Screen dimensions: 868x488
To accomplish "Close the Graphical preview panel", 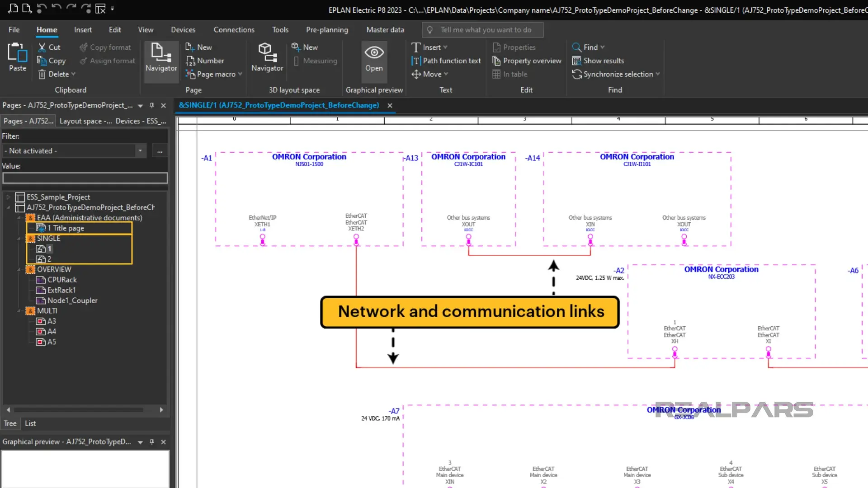I will 164,442.
